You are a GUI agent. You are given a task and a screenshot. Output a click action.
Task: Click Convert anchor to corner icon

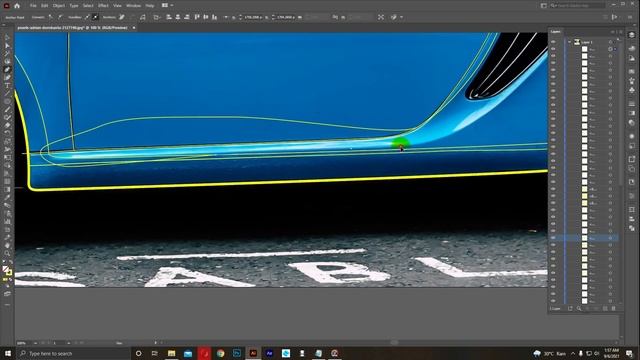(x=51, y=17)
